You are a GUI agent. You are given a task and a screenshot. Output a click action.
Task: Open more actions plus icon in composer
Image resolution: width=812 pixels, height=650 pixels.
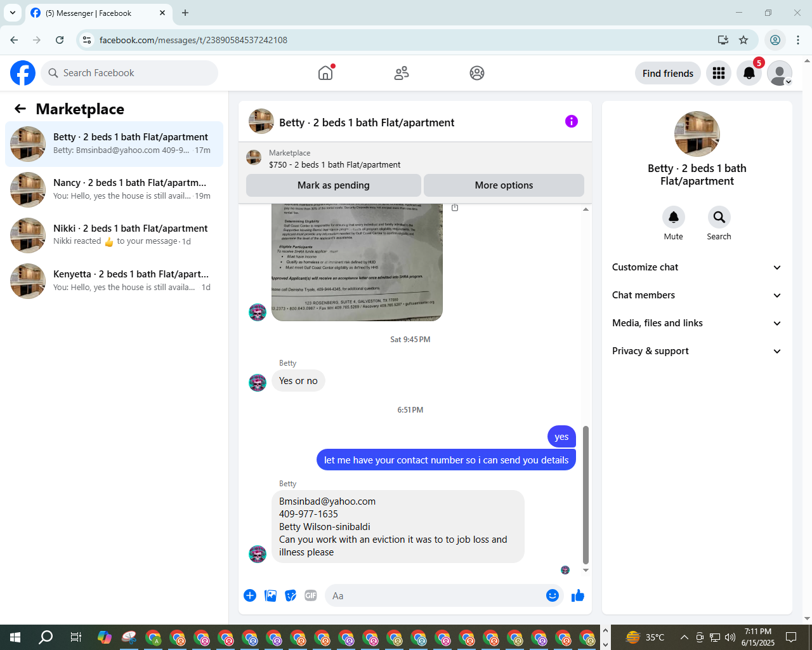coord(250,595)
